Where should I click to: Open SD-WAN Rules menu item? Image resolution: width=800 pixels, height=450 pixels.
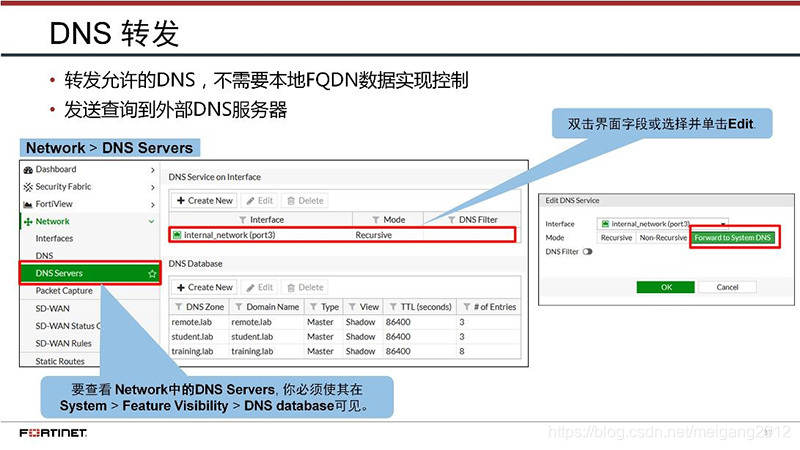pyautogui.click(x=63, y=343)
